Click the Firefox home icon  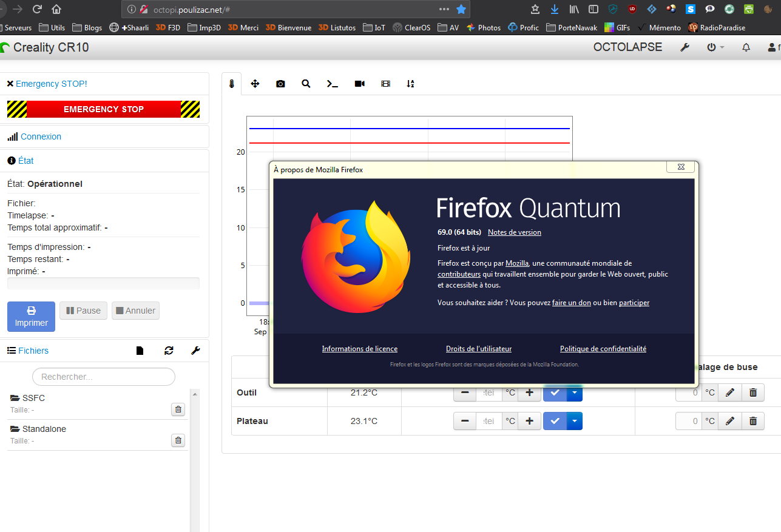[56, 9]
